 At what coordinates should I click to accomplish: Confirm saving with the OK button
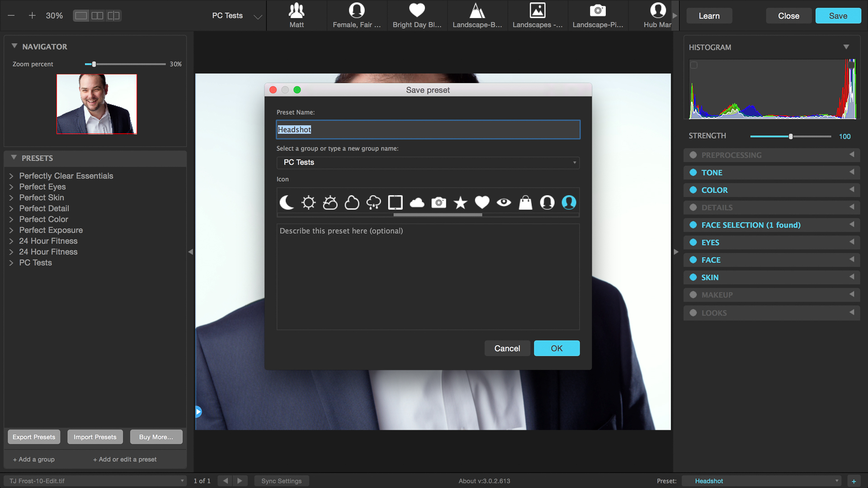pos(557,348)
